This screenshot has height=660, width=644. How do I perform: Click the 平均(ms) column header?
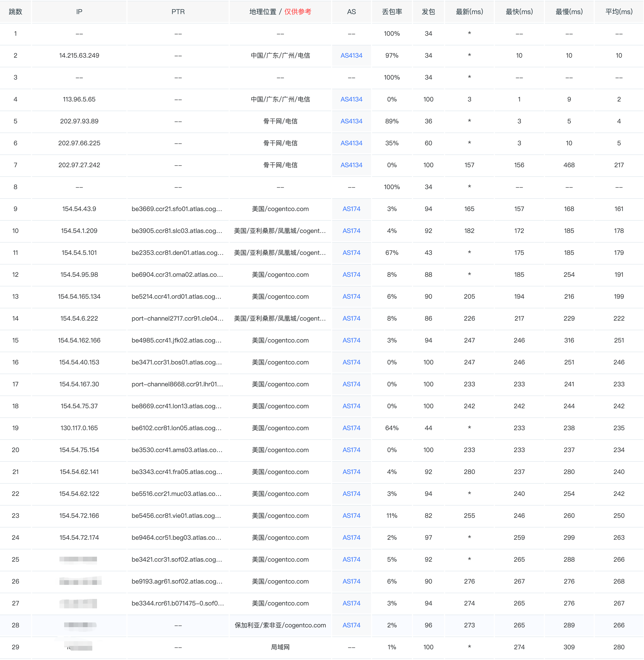[x=619, y=12]
